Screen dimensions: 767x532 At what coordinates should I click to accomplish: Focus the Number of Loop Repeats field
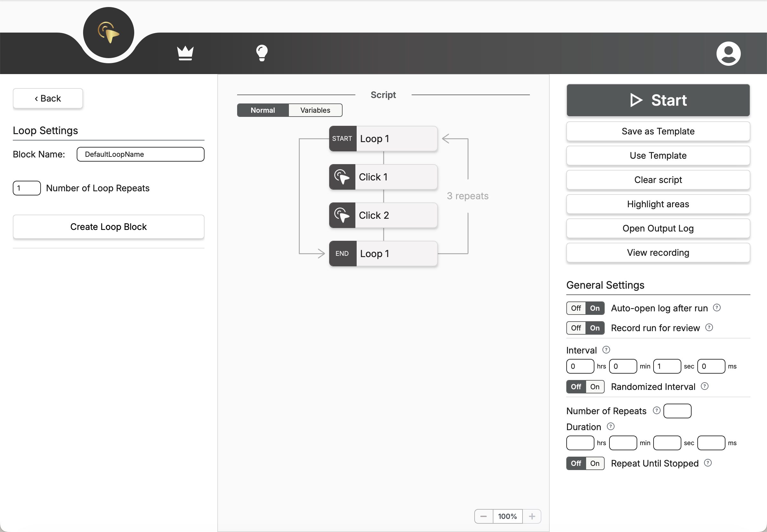click(x=27, y=188)
